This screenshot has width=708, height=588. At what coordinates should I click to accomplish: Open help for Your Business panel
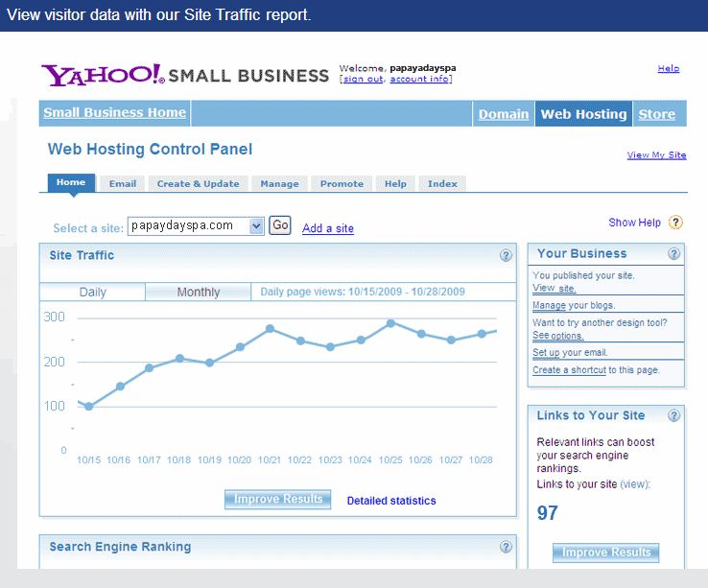coord(673,254)
